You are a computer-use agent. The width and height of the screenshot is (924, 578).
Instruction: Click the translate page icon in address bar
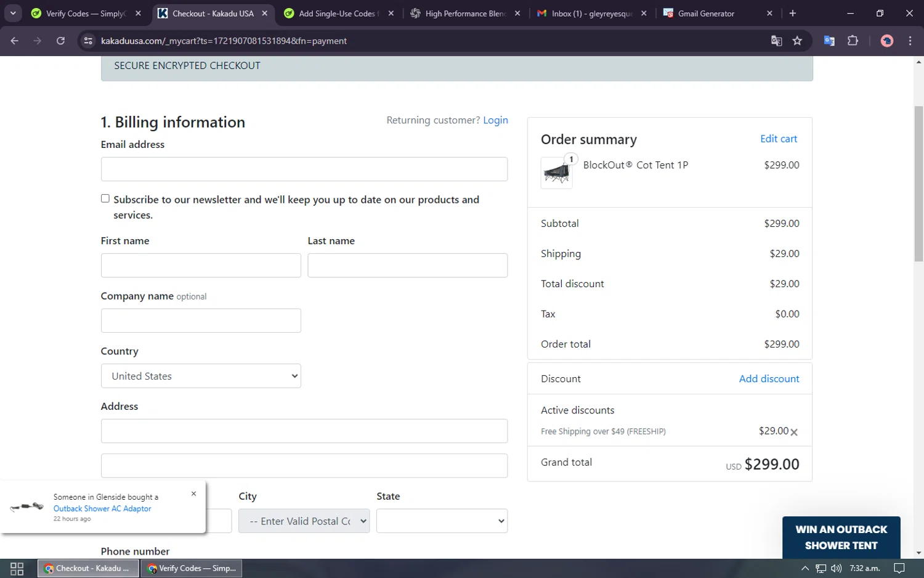[776, 41]
